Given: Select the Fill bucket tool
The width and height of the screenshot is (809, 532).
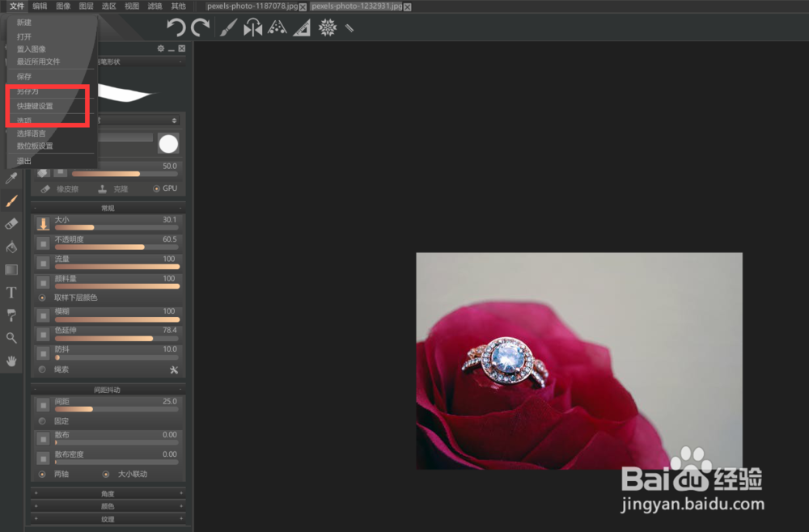Looking at the screenshot, I should pyautogui.click(x=11, y=247).
